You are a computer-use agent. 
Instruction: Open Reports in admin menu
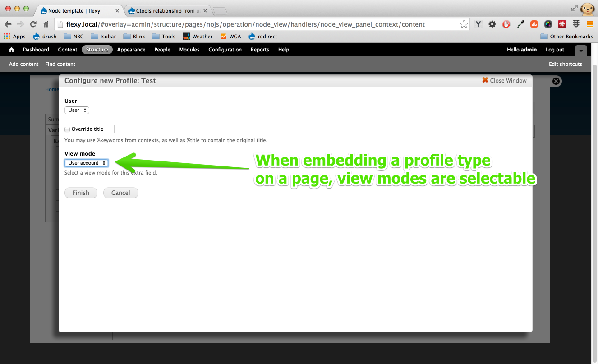click(x=260, y=50)
